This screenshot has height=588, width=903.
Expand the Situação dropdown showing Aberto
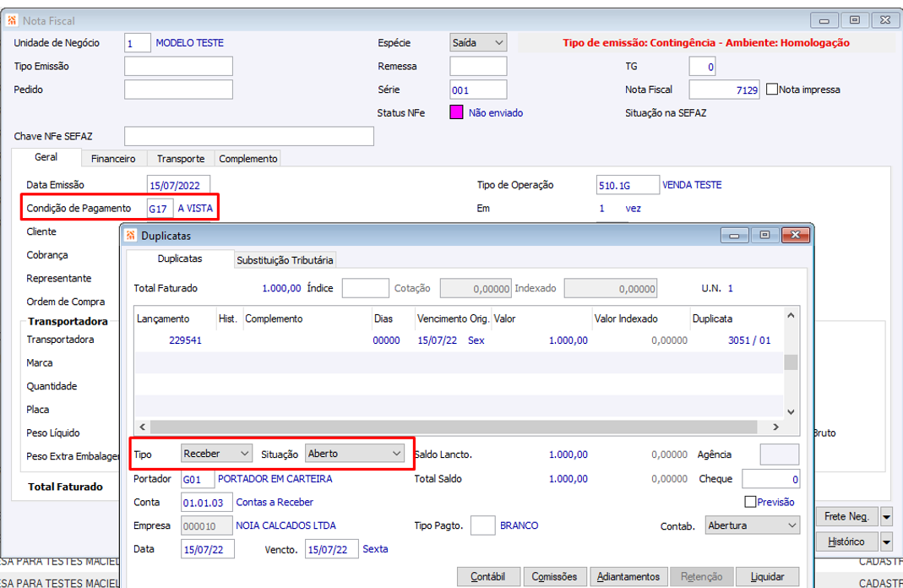tap(355, 453)
